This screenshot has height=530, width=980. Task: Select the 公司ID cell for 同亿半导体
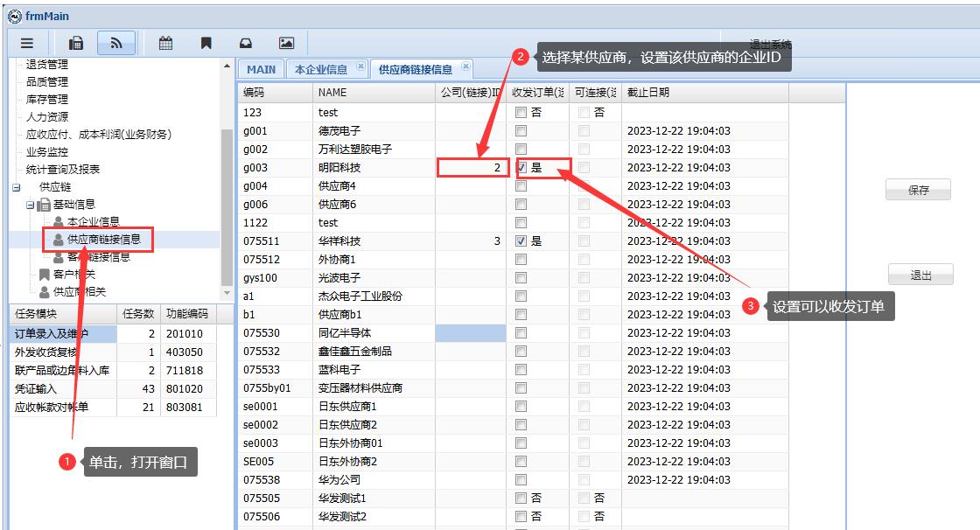471,333
